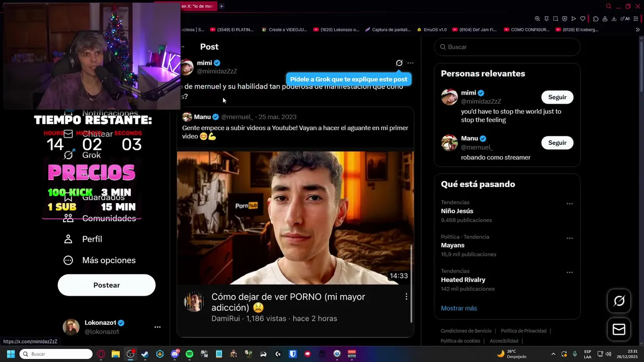The width and height of the screenshot is (644, 362).
Task: Open bookmark (6104) Def Jam Fi...
Action: coord(474,30)
